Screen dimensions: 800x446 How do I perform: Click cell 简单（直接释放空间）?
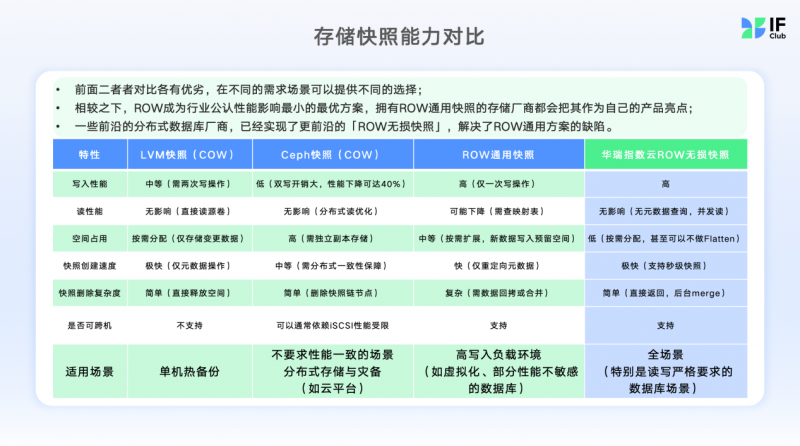190,293
